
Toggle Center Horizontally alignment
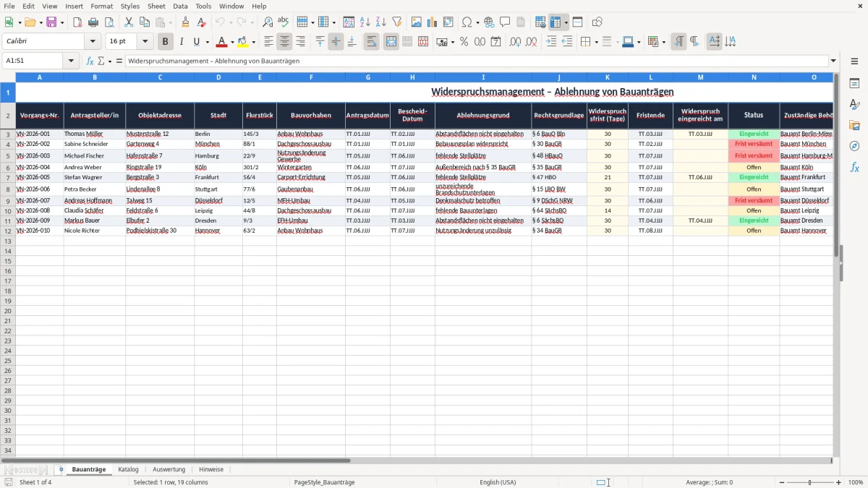point(284,42)
